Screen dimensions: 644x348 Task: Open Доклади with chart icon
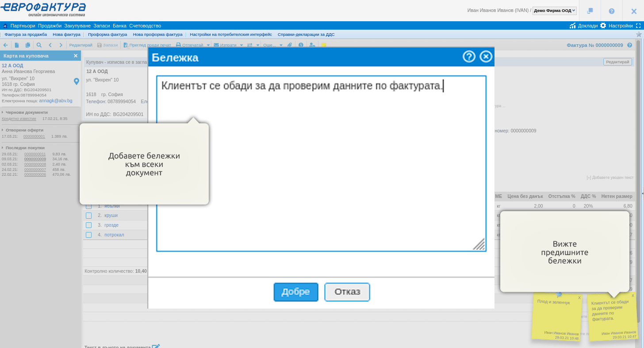pos(583,26)
